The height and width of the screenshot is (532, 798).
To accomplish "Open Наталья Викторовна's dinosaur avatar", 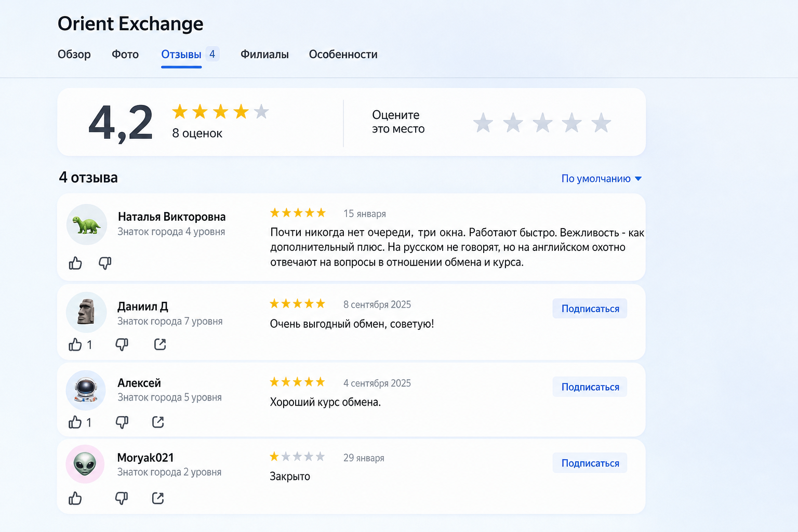I will [x=87, y=224].
